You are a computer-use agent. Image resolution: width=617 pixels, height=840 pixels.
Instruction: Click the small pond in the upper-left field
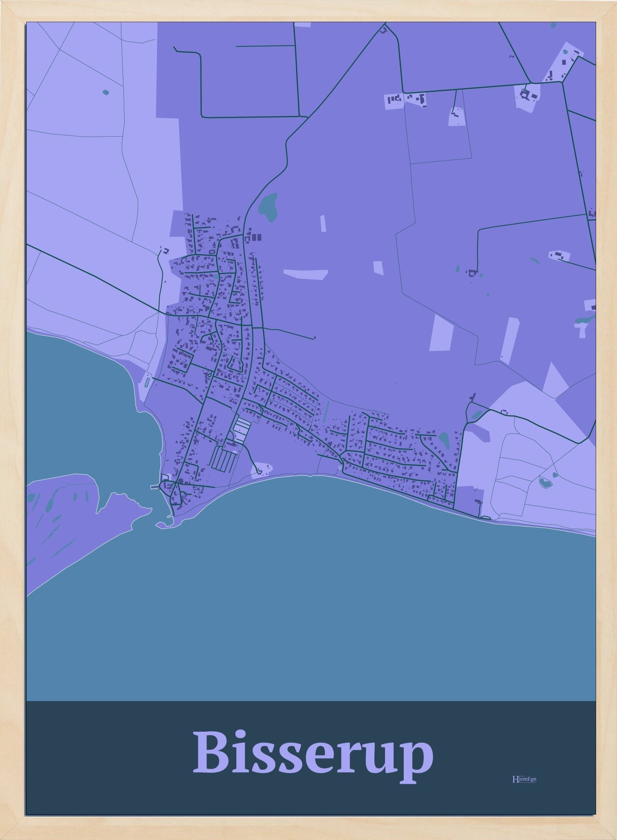[106, 92]
